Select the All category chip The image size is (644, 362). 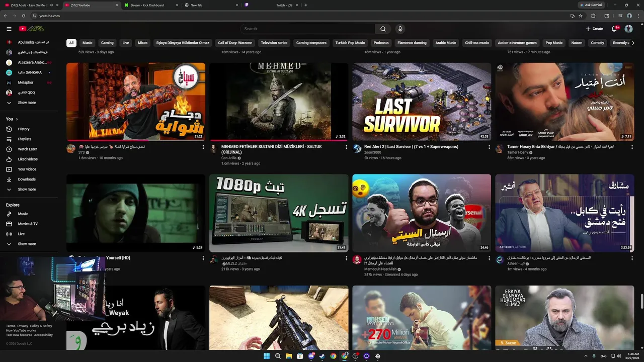pyautogui.click(x=71, y=43)
